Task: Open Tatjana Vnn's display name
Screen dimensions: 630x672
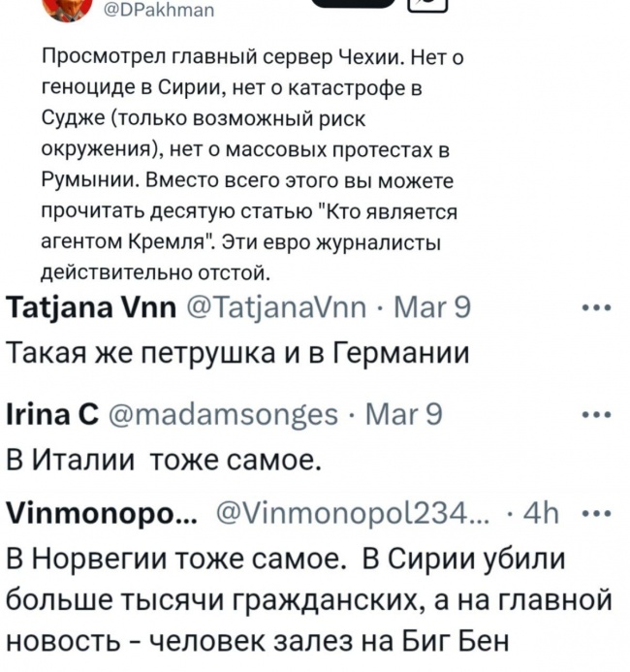Action: pyautogui.click(x=92, y=307)
